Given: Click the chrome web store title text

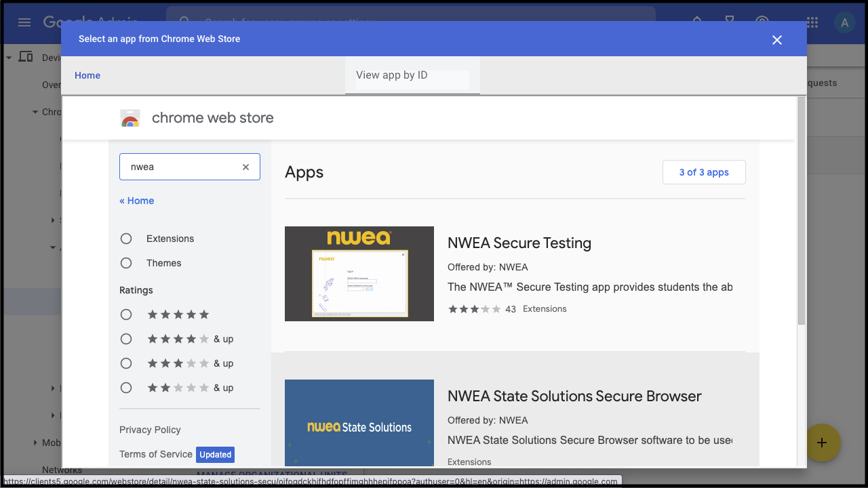Looking at the screenshot, I should (213, 118).
